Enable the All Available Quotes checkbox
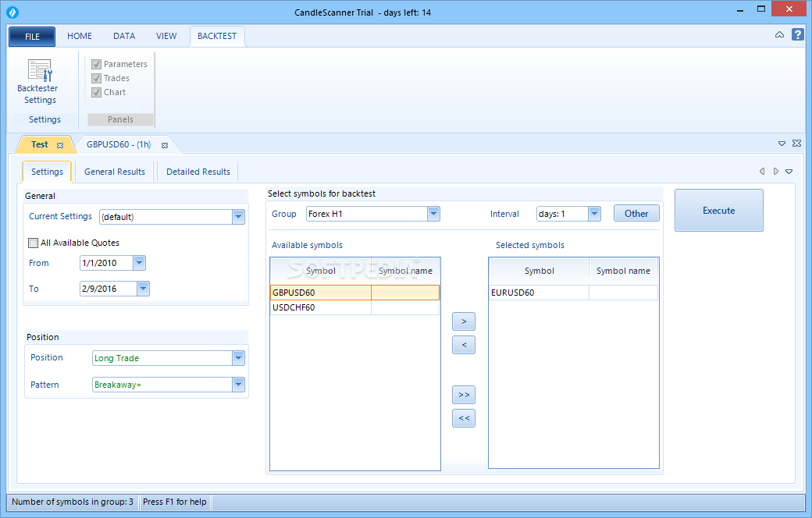This screenshot has height=518, width=812. 33,243
